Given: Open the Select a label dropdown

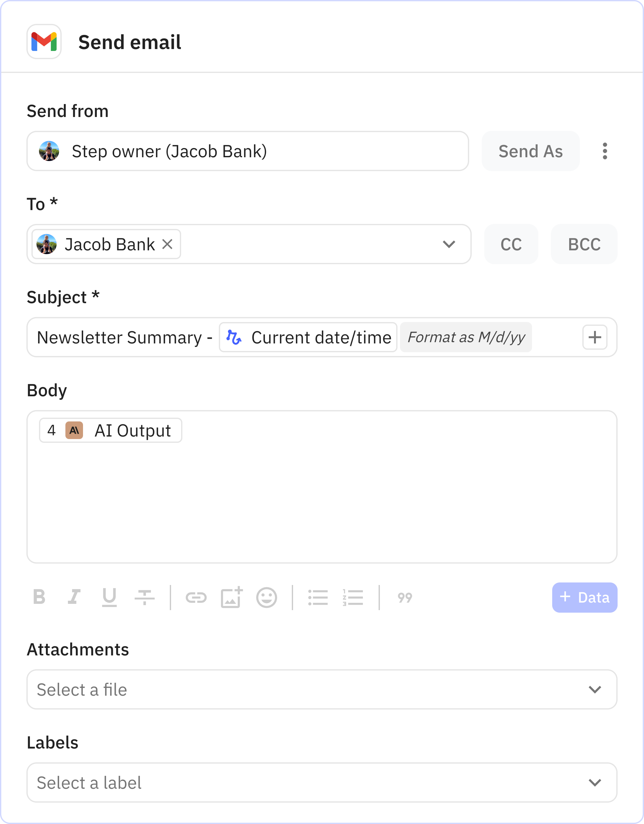Looking at the screenshot, I should [x=595, y=782].
